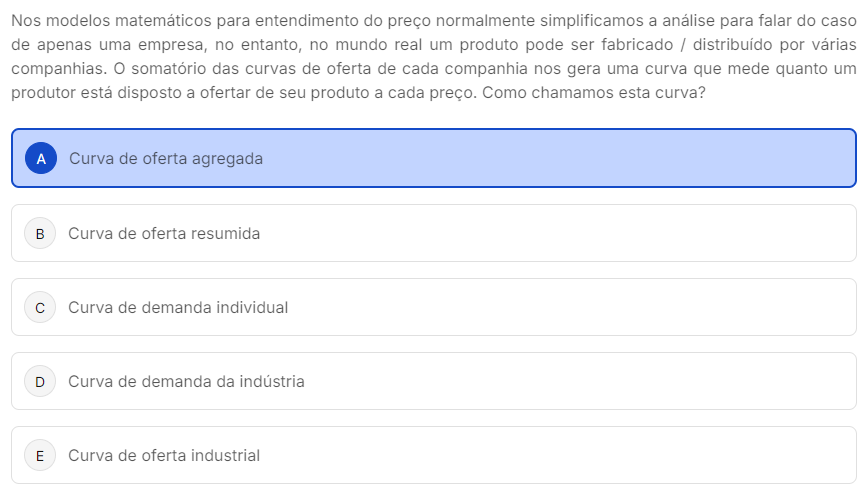Viewport: 868px width, 494px height.
Task: Choose answer 'Curva de oferta resumida'
Action: (164, 234)
